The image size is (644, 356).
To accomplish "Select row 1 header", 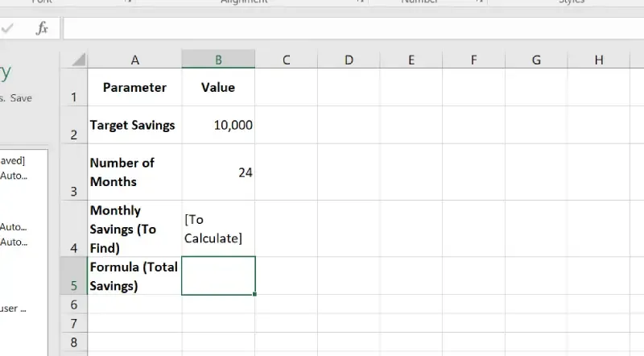I will click(74, 87).
